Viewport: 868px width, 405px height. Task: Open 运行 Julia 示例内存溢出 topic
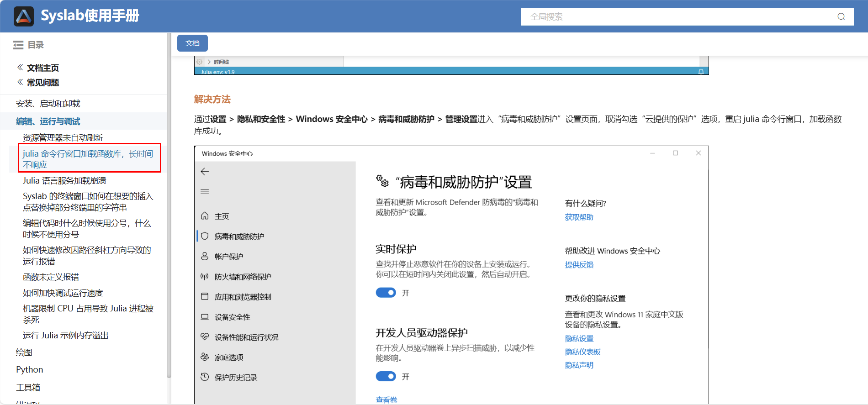pyautogui.click(x=66, y=336)
